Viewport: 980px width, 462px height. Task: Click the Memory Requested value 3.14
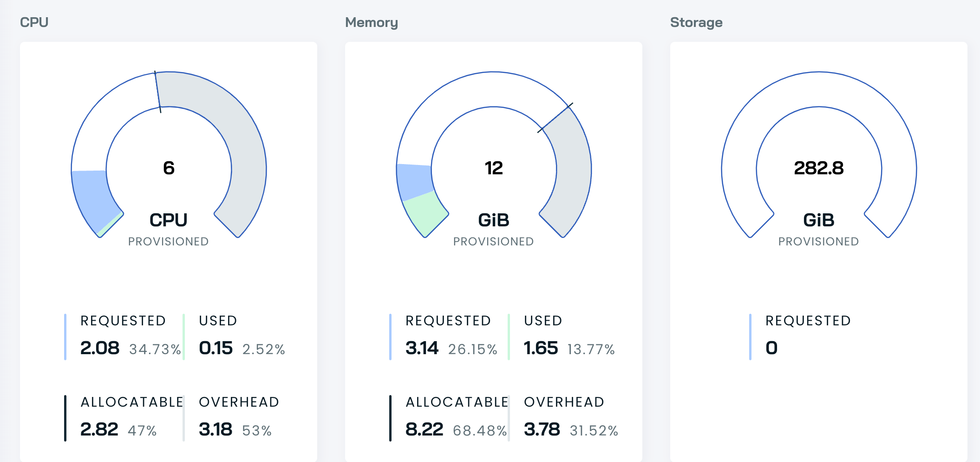click(x=422, y=348)
